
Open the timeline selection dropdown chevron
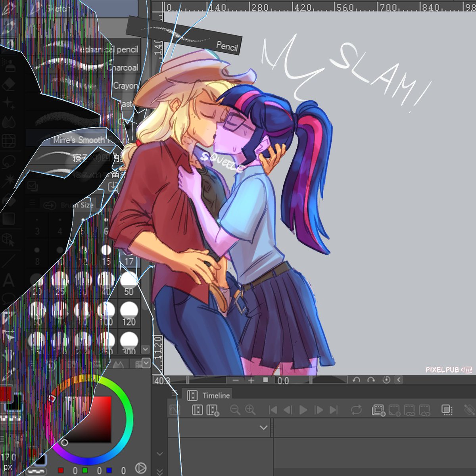point(263,428)
